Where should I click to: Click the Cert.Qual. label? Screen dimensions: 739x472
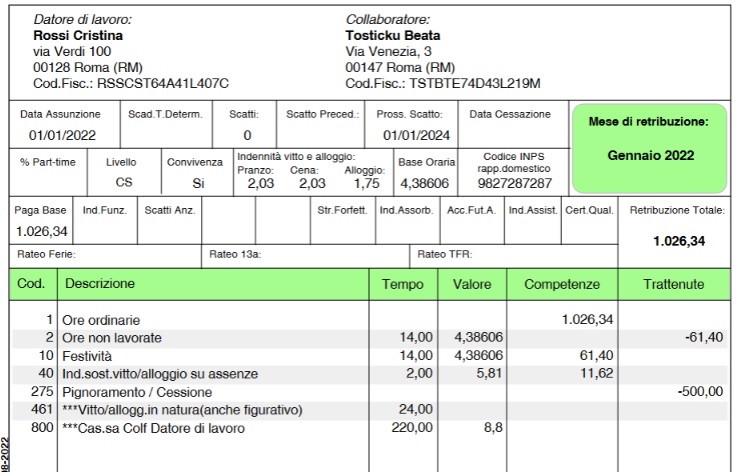pyautogui.click(x=589, y=210)
